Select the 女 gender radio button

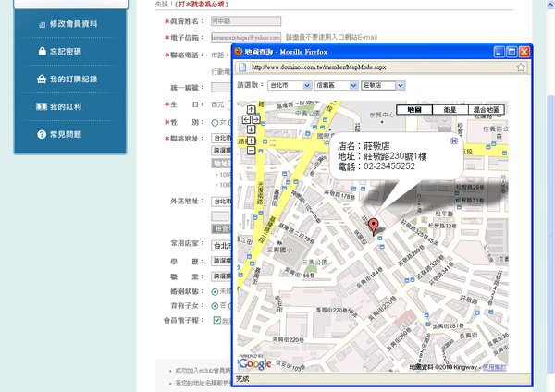[x=215, y=123]
